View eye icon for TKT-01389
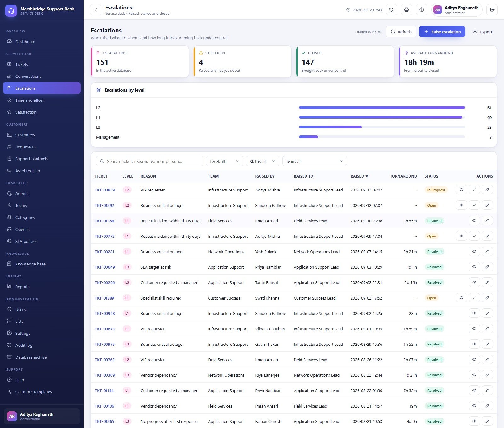This screenshot has height=428, width=504. [461, 298]
